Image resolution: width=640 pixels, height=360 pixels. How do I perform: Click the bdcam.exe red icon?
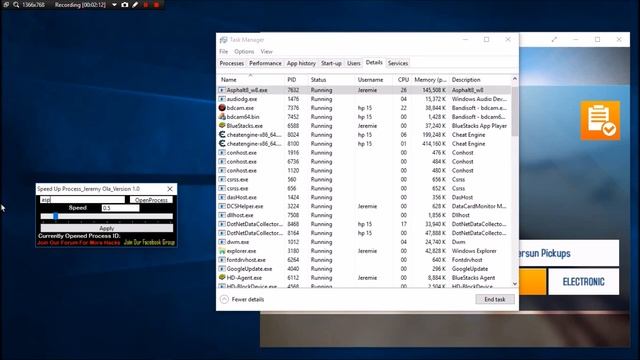(222, 108)
